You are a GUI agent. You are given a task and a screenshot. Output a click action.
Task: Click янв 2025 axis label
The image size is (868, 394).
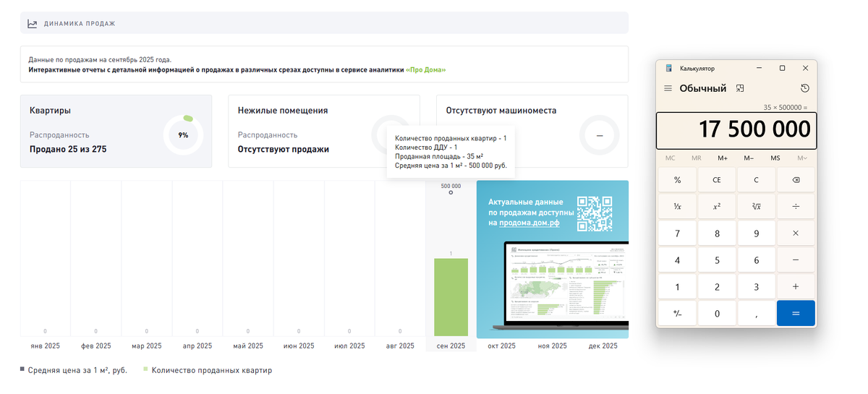(46, 346)
